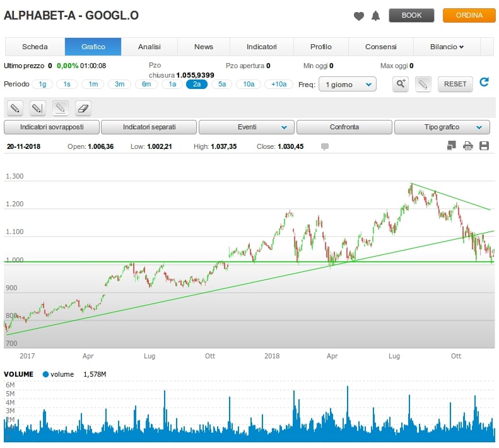The width and height of the screenshot is (499, 448).
Task: Click the Close value 1.030,45
Action: click(291, 146)
